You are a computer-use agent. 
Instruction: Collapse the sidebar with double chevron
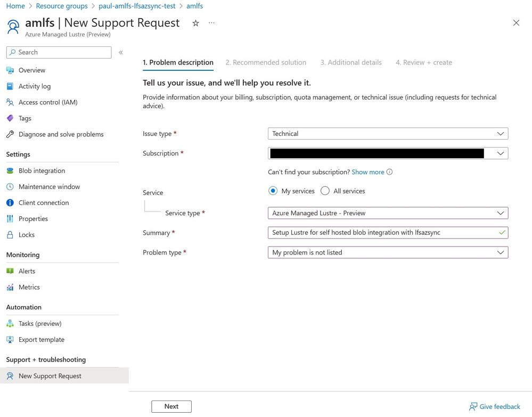pyautogui.click(x=121, y=52)
